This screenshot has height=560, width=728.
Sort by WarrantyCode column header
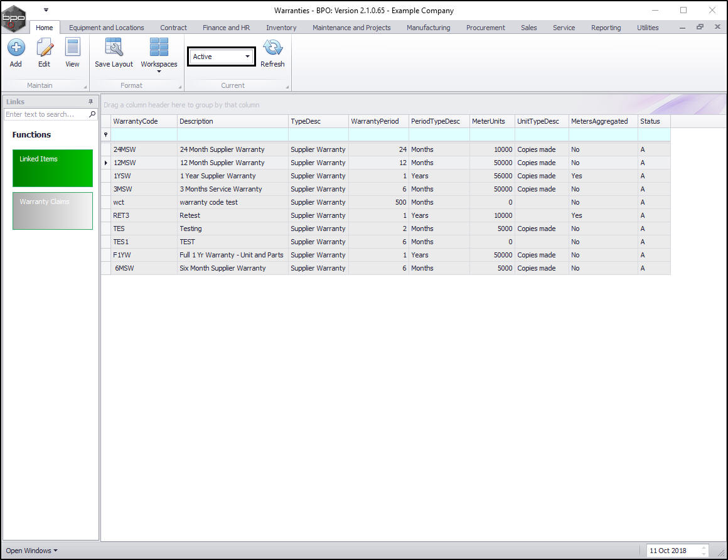pos(144,121)
